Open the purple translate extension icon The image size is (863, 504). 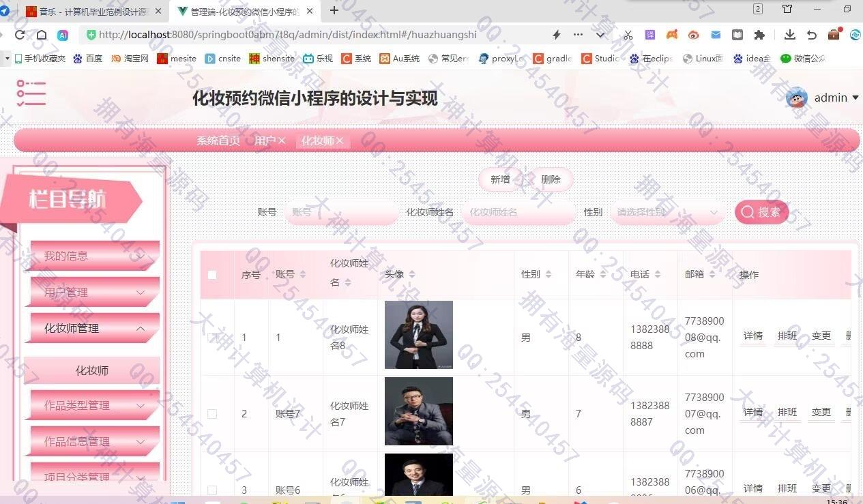(650, 35)
